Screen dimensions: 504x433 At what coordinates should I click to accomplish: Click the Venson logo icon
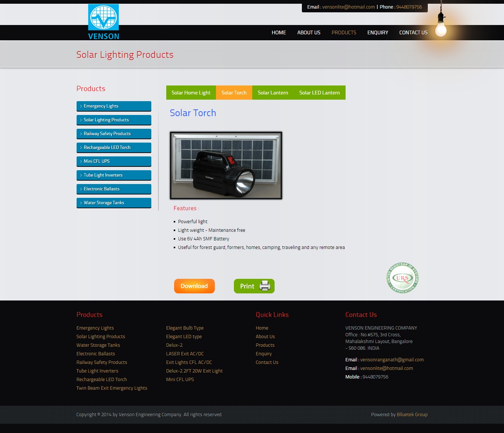(x=103, y=18)
